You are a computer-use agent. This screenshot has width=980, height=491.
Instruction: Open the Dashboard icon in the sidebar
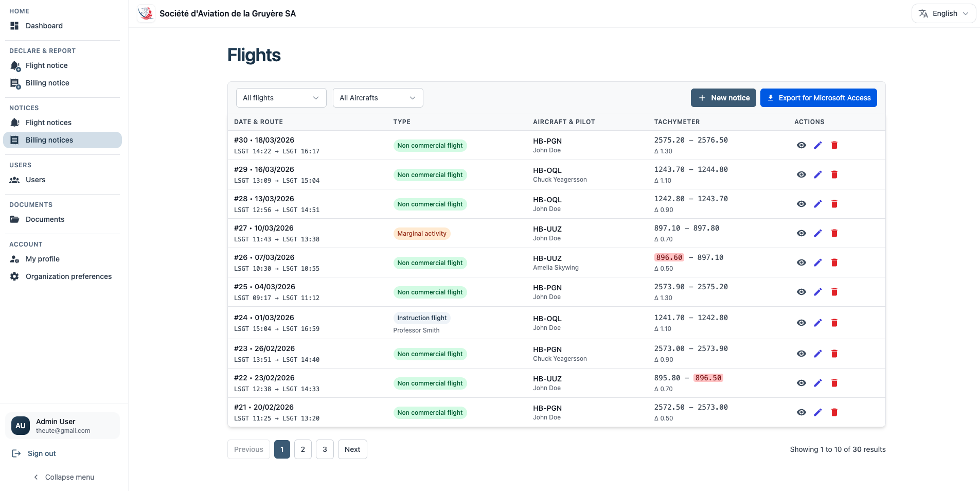tap(14, 26)
